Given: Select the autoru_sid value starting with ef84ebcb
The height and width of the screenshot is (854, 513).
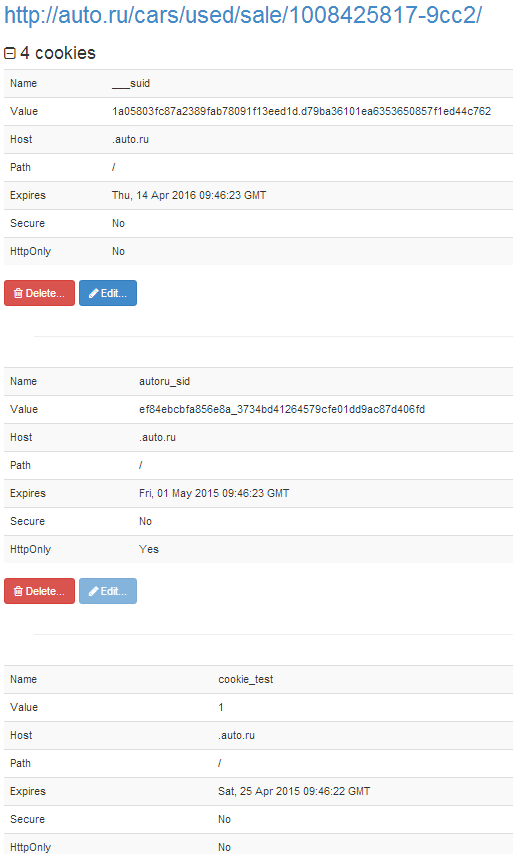Looking at the screenshot, I should tap(282, 409).
